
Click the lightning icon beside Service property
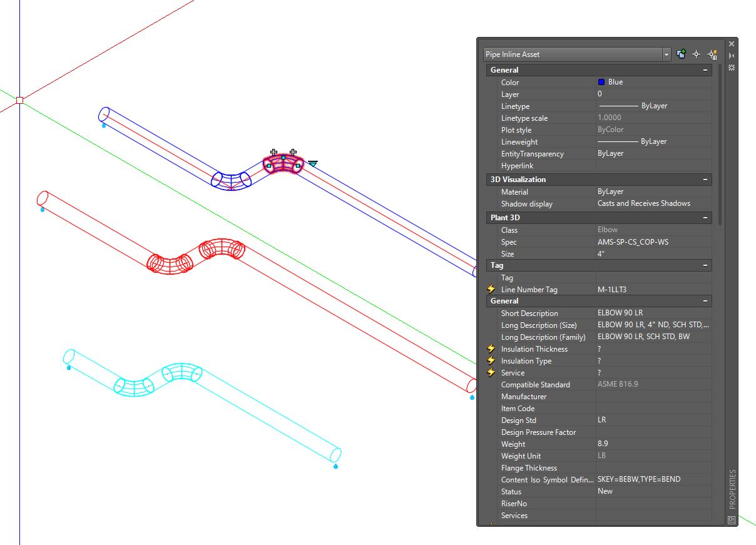491,372
